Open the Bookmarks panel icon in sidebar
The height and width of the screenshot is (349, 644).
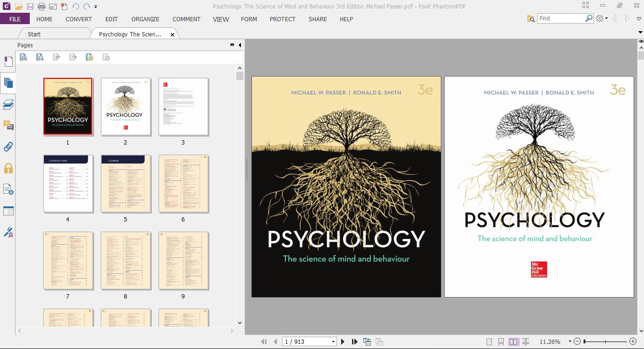tap(8, 62)
